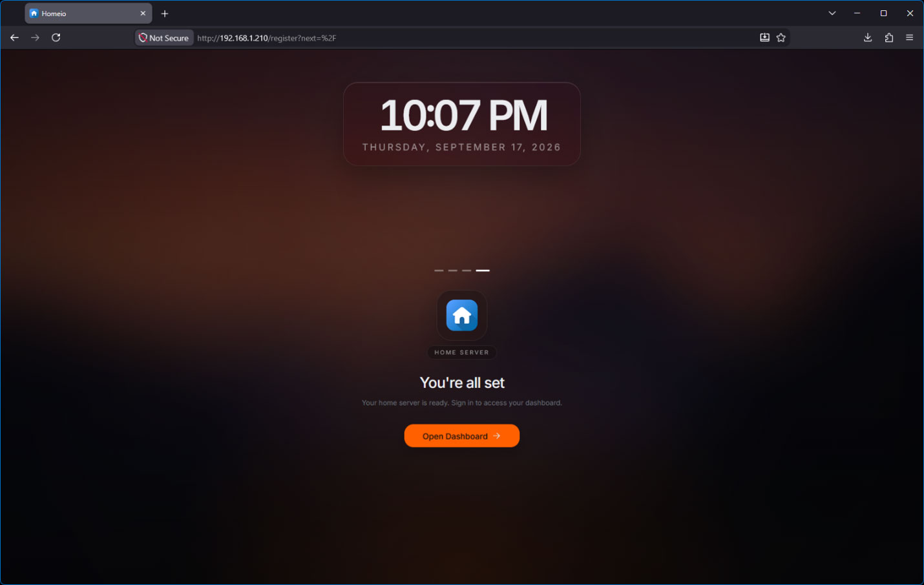Click the Thursday, September 17, 2026 date
This screenshot has height=585, width=924.
pos(462,147)
